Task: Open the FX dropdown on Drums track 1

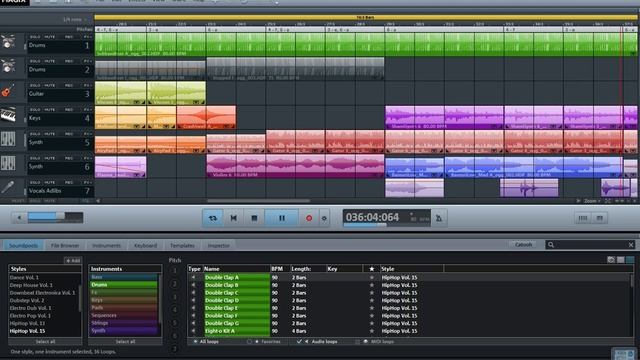Action: coord(87,37)
